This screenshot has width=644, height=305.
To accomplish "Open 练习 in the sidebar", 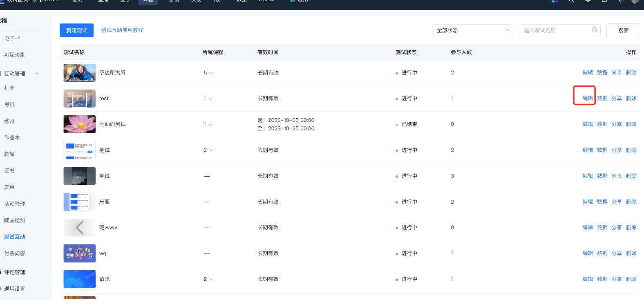I will pos(9,121).
